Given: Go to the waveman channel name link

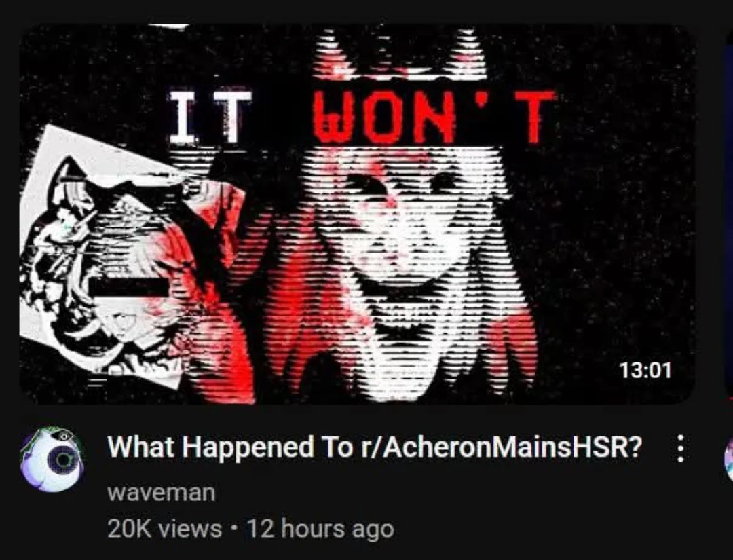Looking at the screenshot, I should (162, 493).
